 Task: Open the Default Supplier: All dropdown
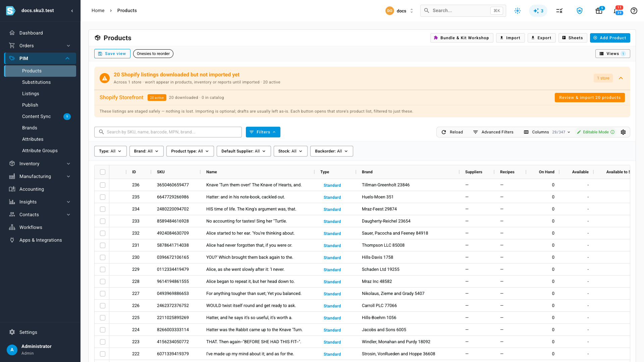click(x=244, y=151)
